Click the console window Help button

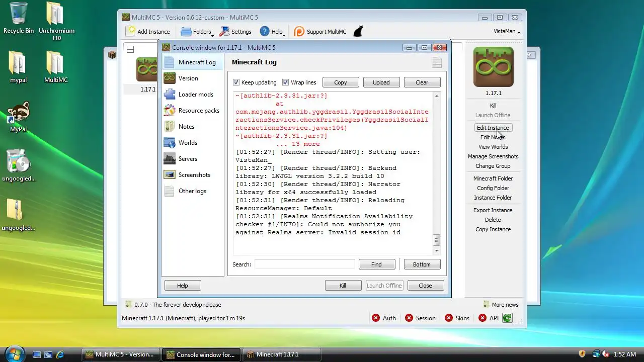[x=183, y=286]
